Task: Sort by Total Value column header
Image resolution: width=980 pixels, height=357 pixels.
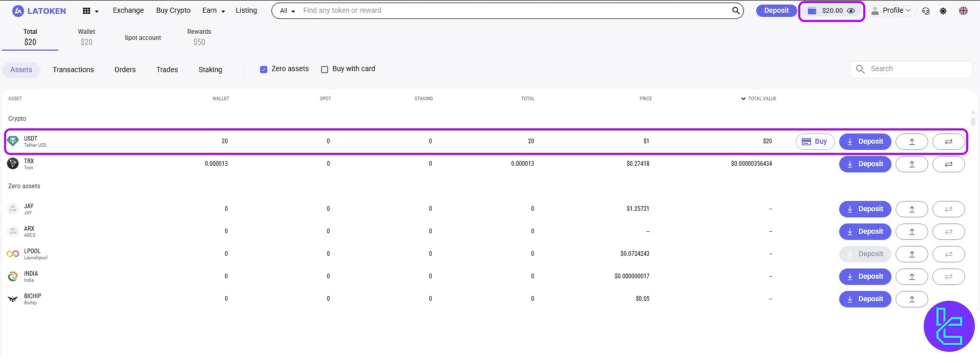Action: pyautogui.click(x=758, y=98)
